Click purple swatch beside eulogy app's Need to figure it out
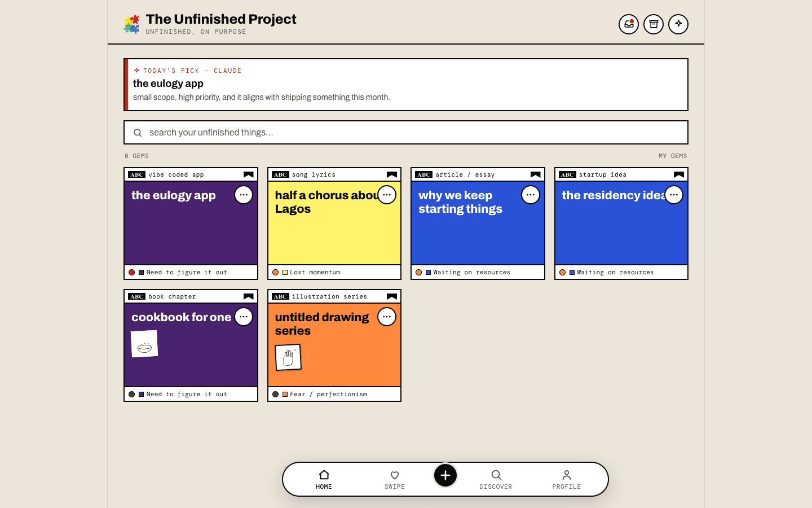Image resolution: width=812 pixels, height=508 pixels. (x=142, y=273)
